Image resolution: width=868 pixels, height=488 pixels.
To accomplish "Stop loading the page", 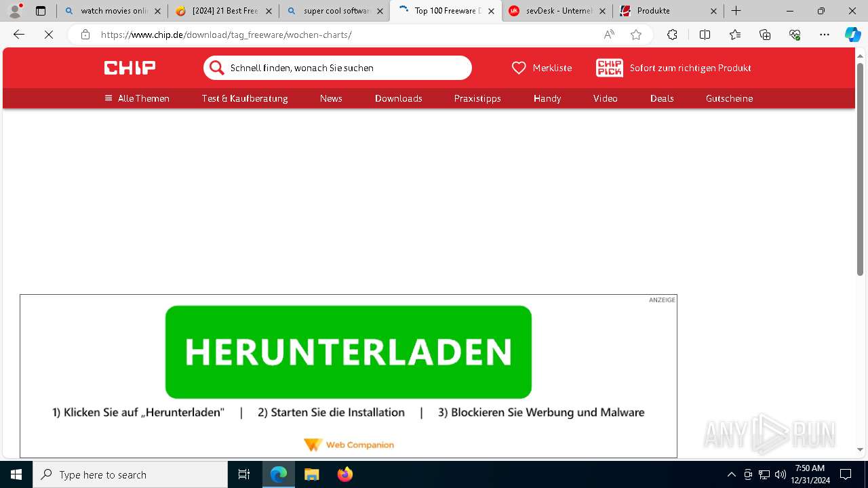I will tap(49, 35).
